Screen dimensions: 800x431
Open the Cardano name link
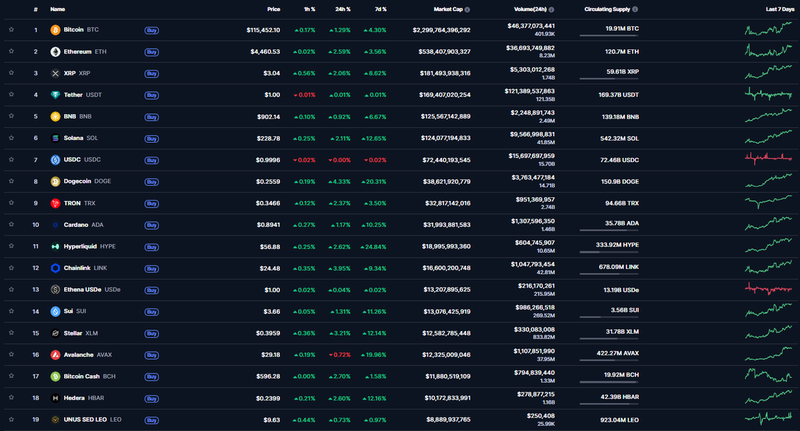(76, 225)
